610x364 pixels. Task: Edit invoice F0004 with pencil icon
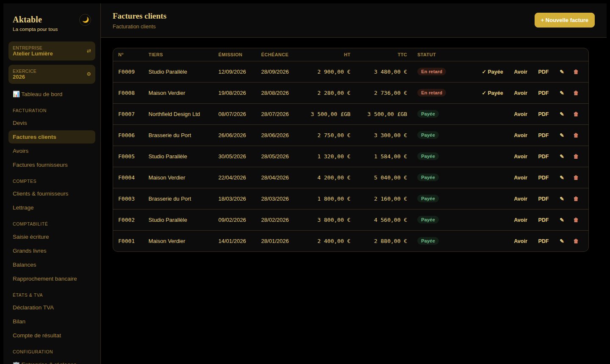point(562,178)
